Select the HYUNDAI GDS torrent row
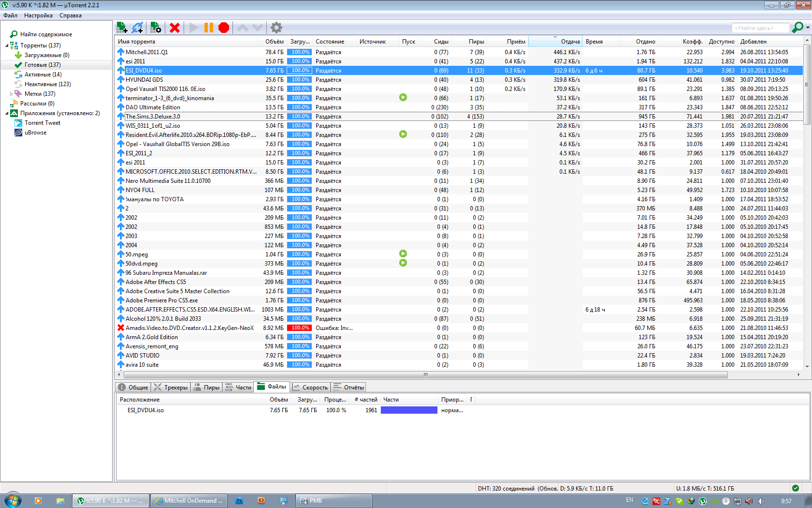The height and width of the screenshot is (508, 812). [459, 80]
